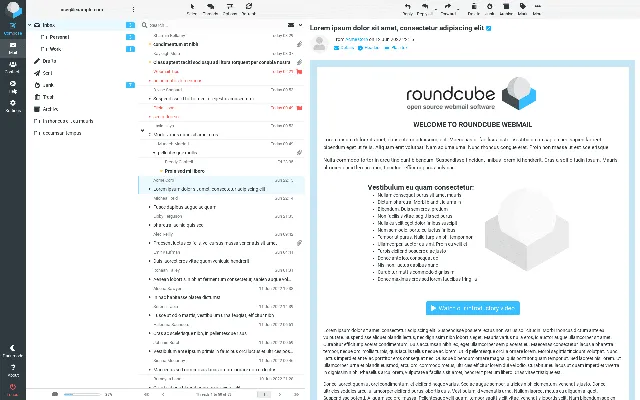The height and width of the screenshot is (400, 640).
Task: Open the Junk folder
Action: [81, 85]
